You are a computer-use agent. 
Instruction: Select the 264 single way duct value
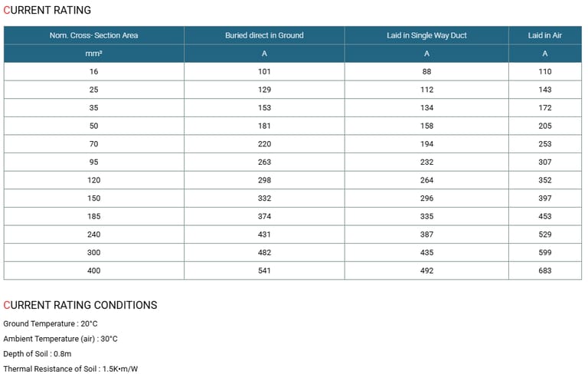tap(426, 180)
